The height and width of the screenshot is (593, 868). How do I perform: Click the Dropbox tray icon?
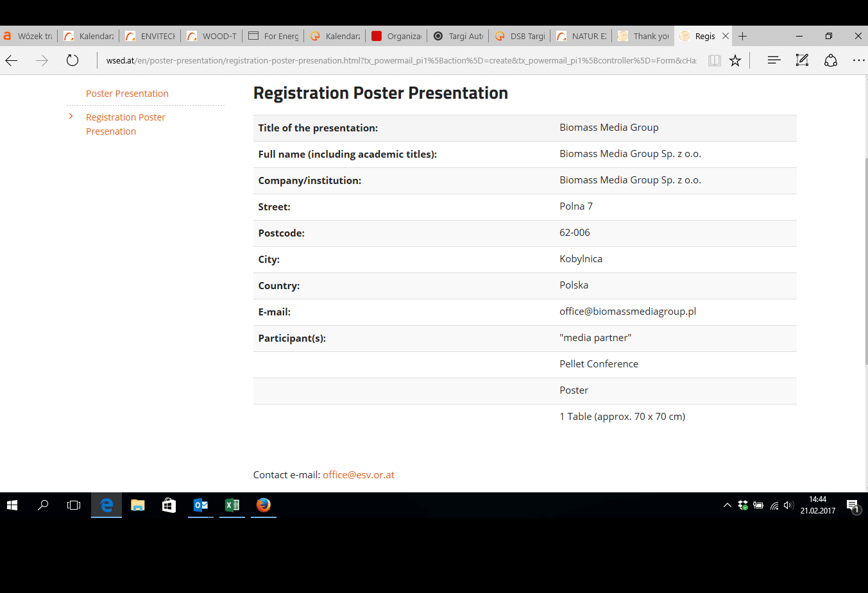[x=743, y=505]
